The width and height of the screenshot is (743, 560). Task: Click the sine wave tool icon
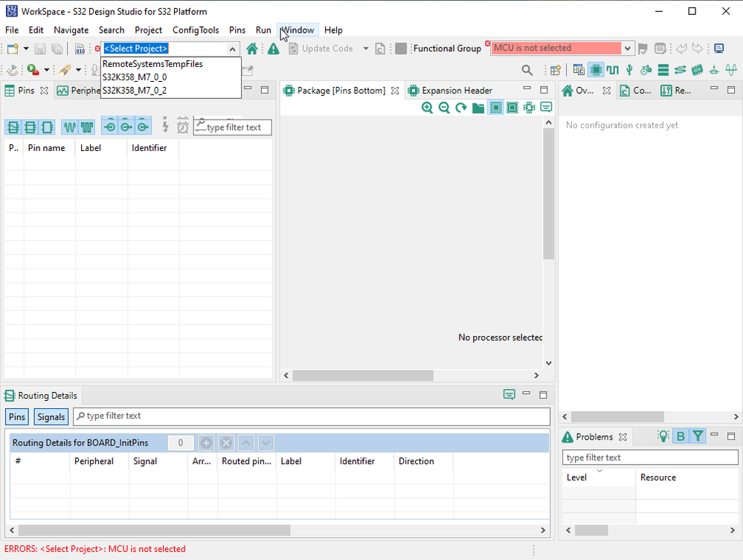coord(731,70)
